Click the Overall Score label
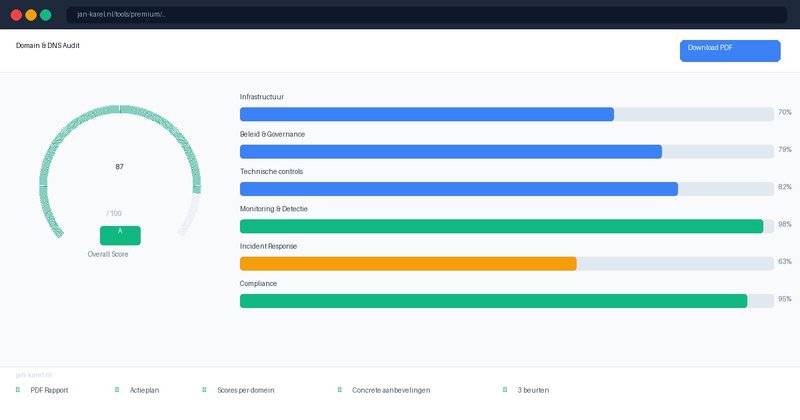This screenshot has height=420, width=800. pyautogui.click(x=108, y=254)
